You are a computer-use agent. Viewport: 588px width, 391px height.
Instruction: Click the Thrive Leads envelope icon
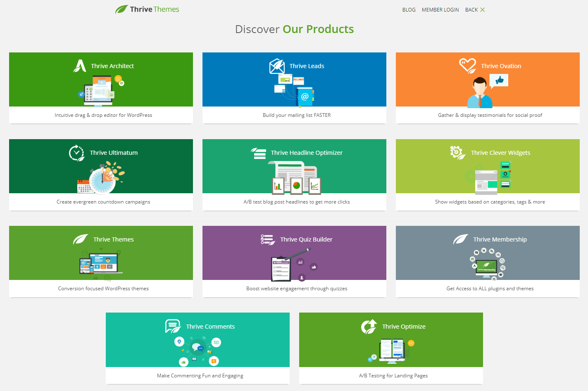tap(277, 66)
